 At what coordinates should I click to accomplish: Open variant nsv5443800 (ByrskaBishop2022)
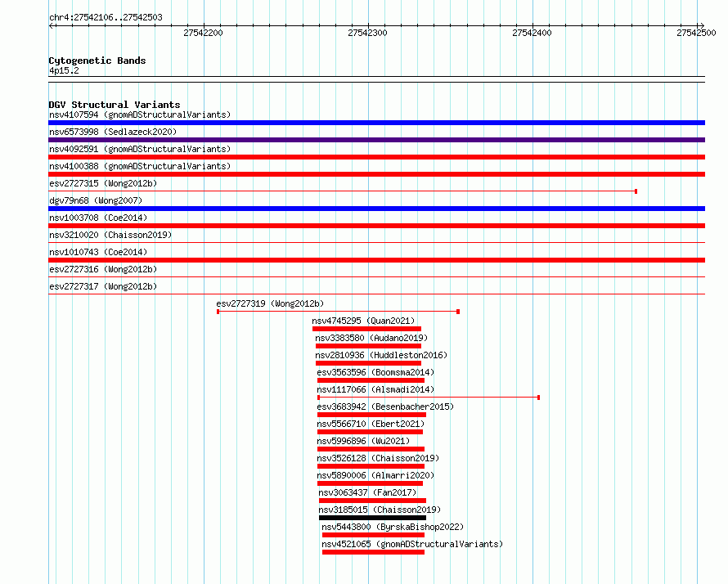tap(393, 527)
